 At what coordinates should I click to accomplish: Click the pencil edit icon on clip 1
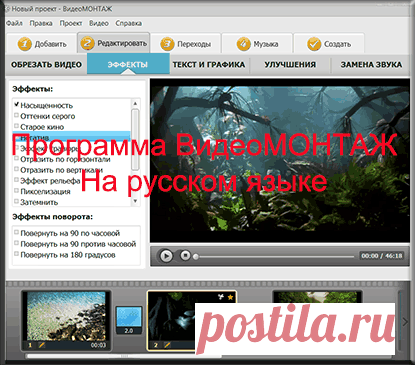pyautogui.click(x=42, y=345)
